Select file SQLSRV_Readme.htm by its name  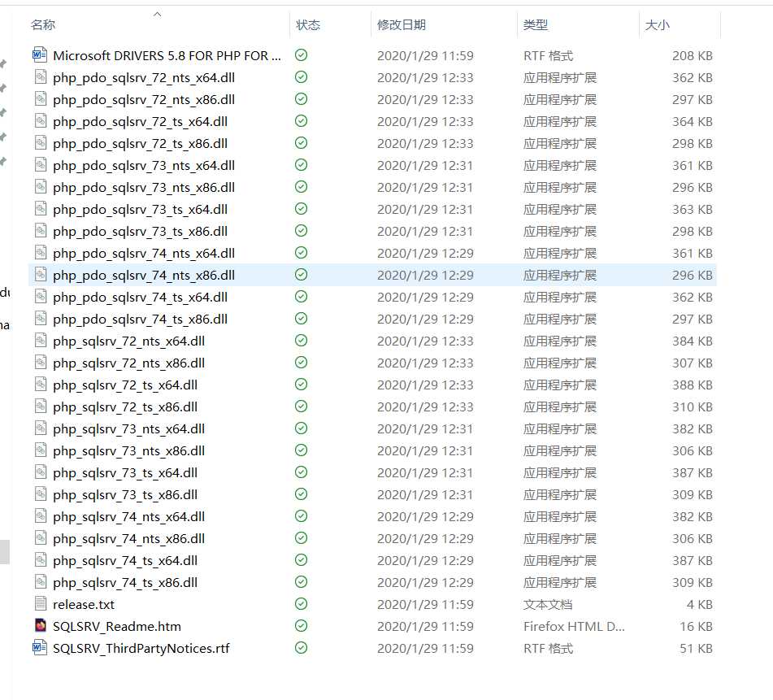[117, 627]
